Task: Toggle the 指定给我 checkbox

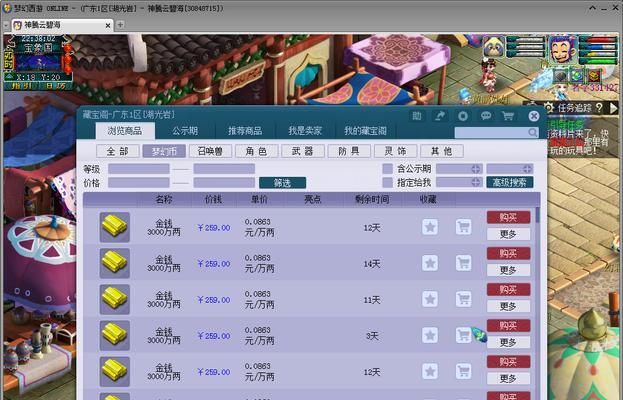Action: point(387,182)
